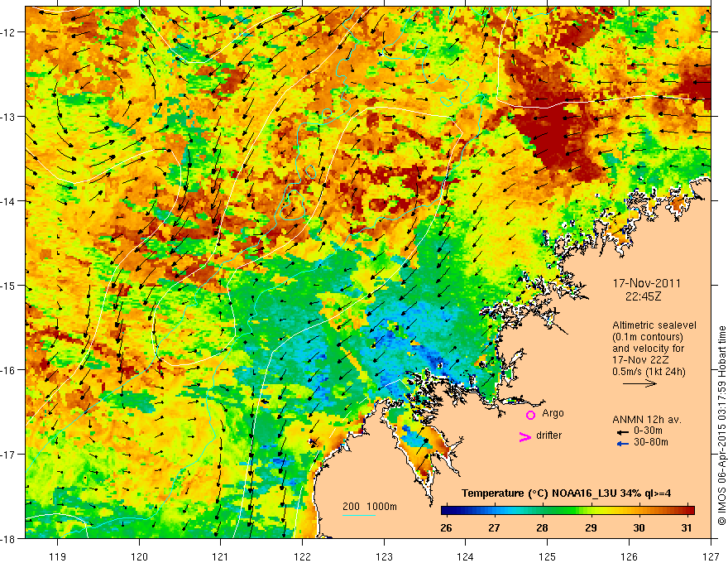
Task: Click the Altimetric sealevel text
Action: click(x=654, y=325)
